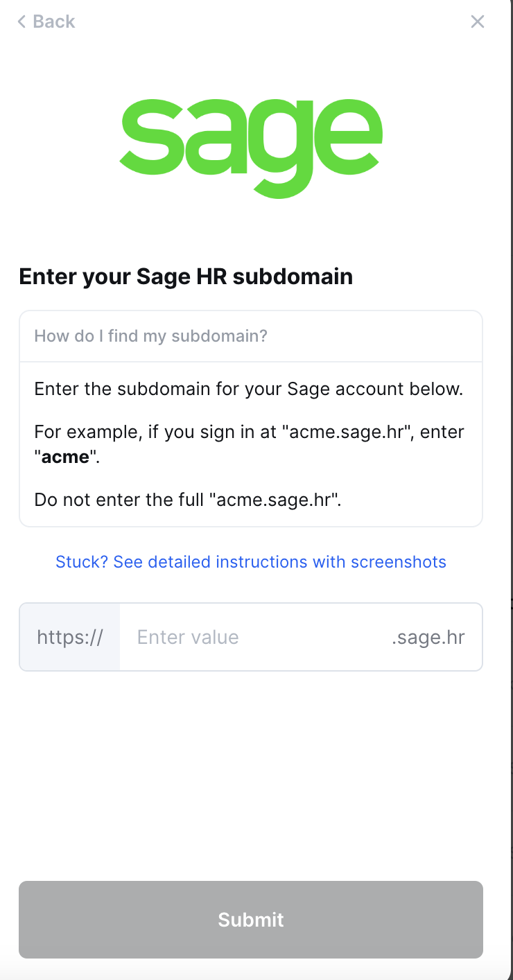Go back using the Back label
The width and height of the screenshot is (513, 980).
pos(53,22)
